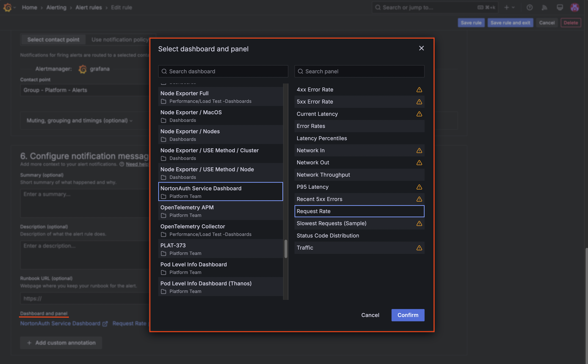Click warning icon beside Current Latency
The image size is (588, 364).
pos(419,114)
